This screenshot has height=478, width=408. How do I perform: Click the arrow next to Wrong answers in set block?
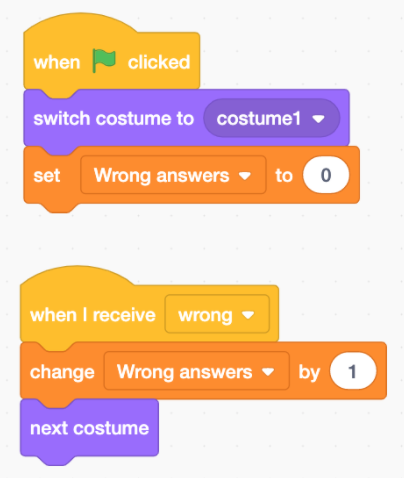[245, 176]
